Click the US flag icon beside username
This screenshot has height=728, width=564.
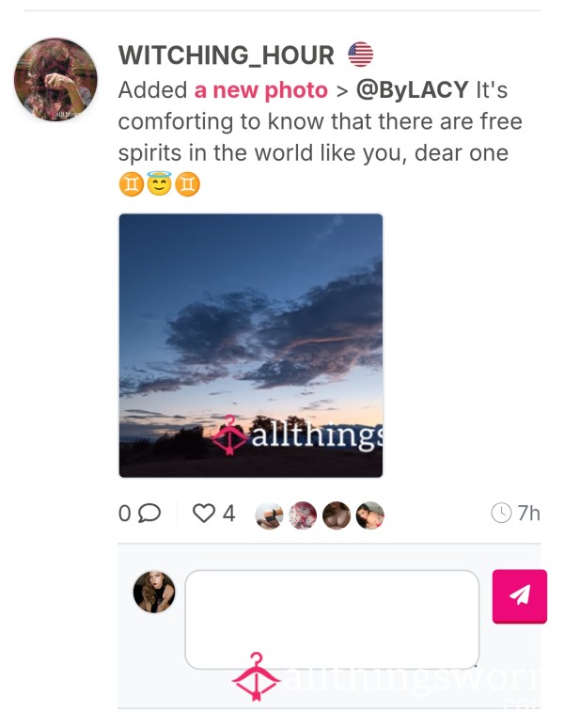tap(360, 55)
